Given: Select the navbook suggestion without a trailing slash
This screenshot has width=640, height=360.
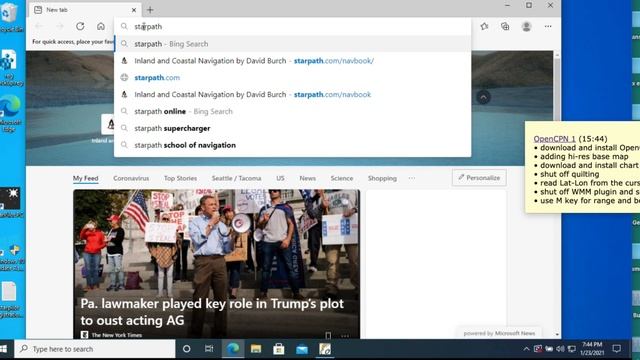Looking at the screenshot, I should click(x=292, y=94).
